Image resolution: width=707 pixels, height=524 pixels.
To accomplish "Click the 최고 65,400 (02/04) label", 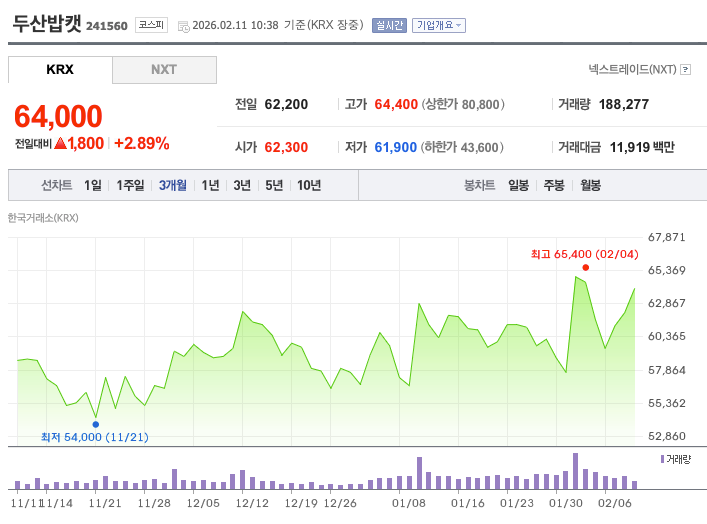I will tap(585, 254).
